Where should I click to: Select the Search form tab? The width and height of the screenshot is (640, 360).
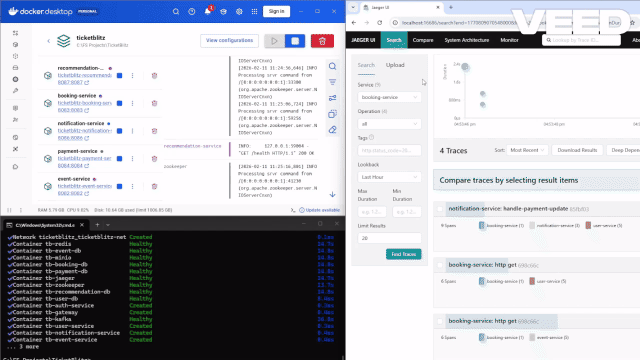(366, 65)
